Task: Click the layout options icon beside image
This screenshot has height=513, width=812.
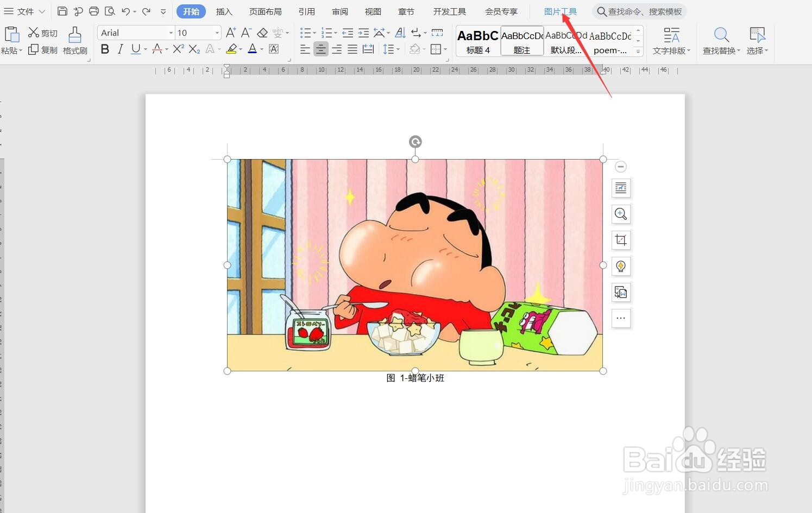Action: [621, 188]
